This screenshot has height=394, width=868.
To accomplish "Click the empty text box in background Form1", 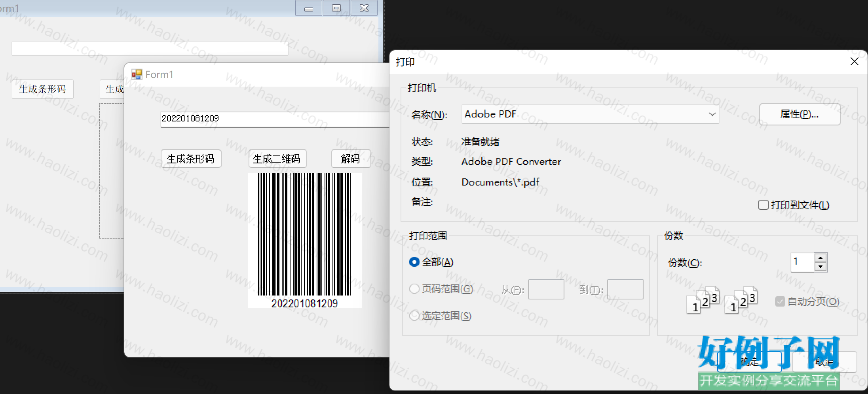I will [x=150, y=48].
